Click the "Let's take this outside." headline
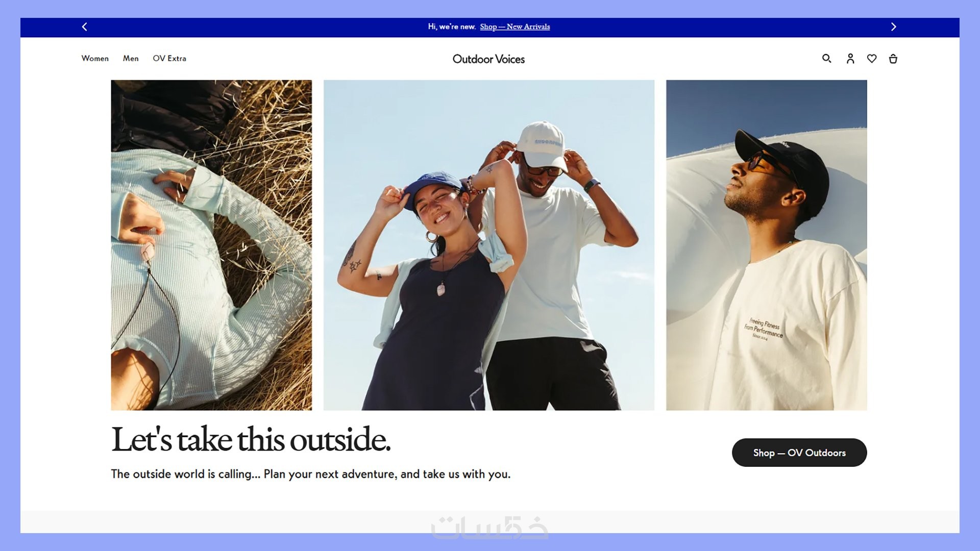The height and width of the screenshot is (551, 980). 251,439
